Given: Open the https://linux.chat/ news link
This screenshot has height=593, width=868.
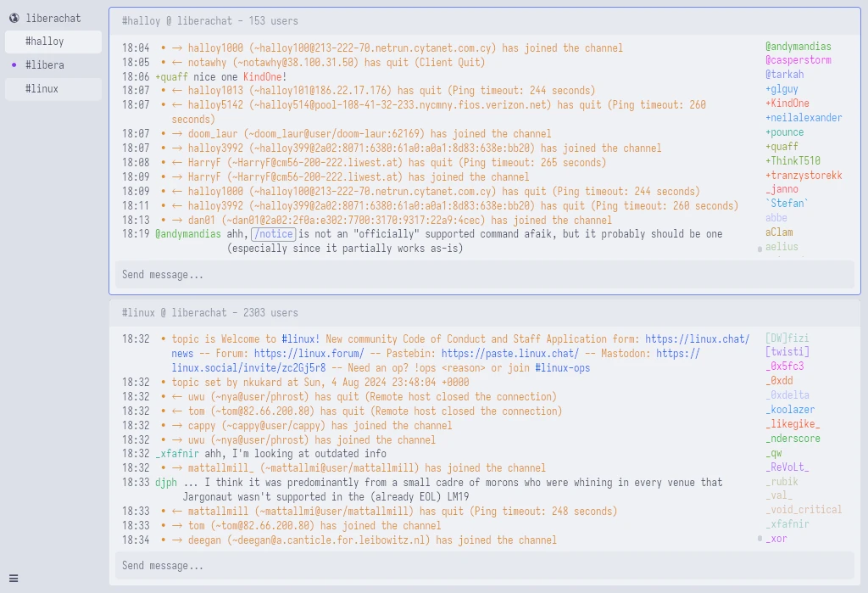Looking at the screenshot, I should pyautogui.click(x=697, y=339).
